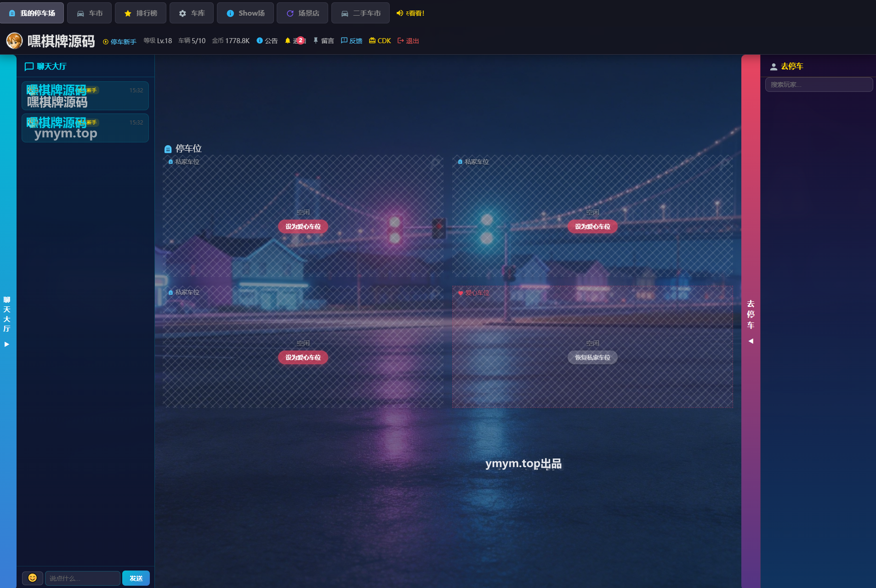Image resolution: width=876 pixels, height=588 pixels.
Task: Open notifications via the bell icon
Action: pyautogui.click(x=288, y=40)
